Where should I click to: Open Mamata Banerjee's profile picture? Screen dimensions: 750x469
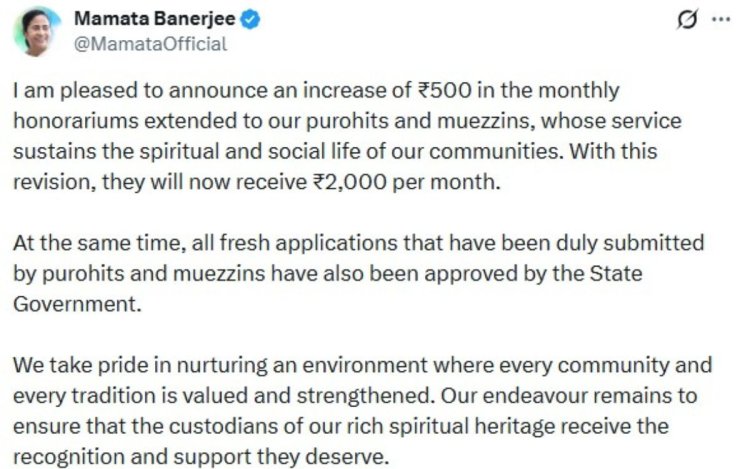pyautogui.click(x=35, y=31)
